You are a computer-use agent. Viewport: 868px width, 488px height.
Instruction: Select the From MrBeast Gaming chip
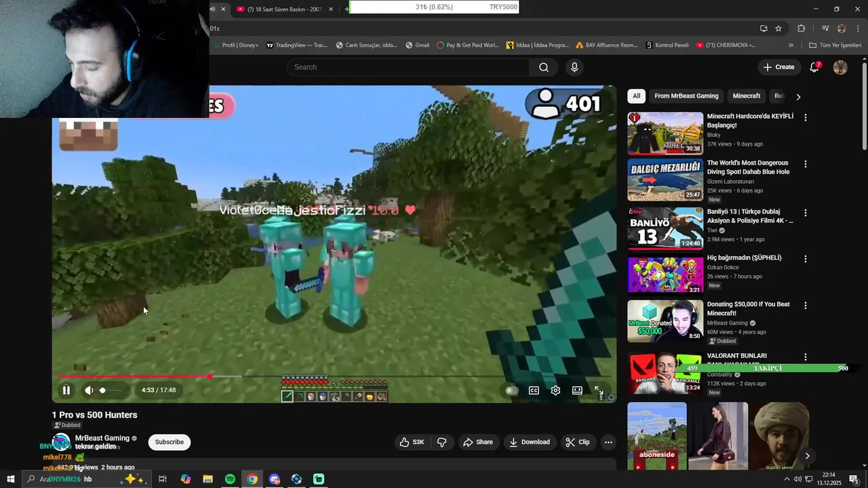(686, 96)
